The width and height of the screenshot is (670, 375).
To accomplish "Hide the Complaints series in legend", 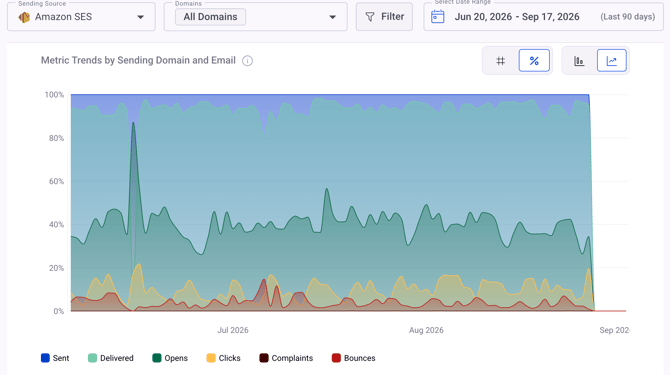I will (x=286, y=358).
